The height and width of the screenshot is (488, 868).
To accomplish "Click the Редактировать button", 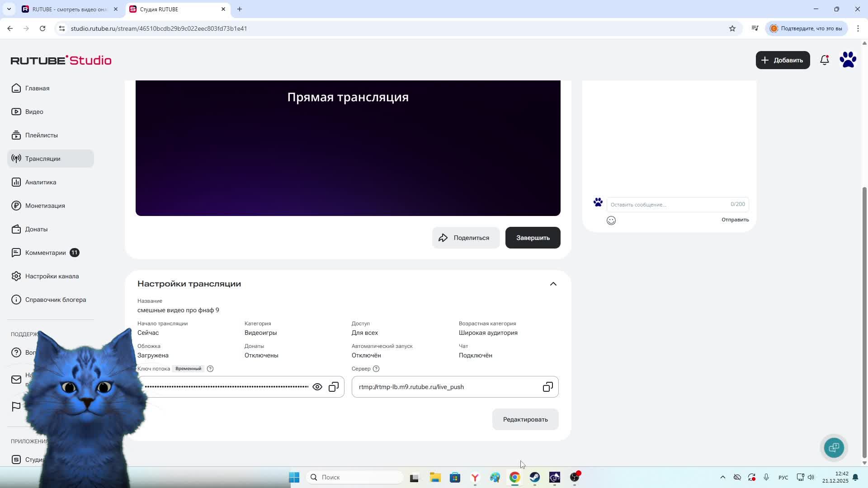I will click(x=525, y=419).
